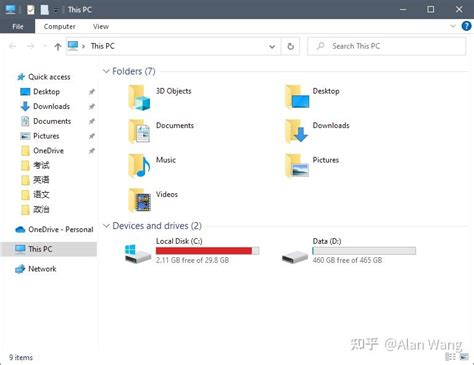Expand the ribbon with the chevron
Screen dimensions: 474x365
[x=453, y=26]
